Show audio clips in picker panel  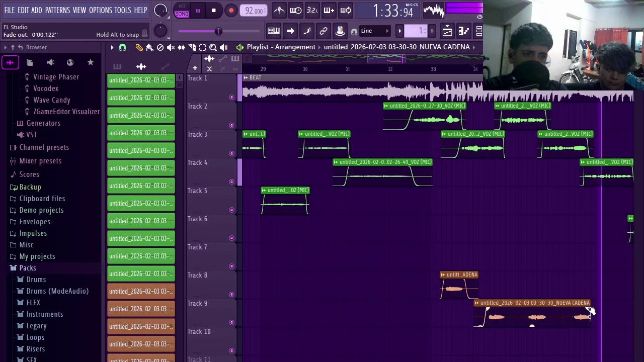[x=141, y=66]
